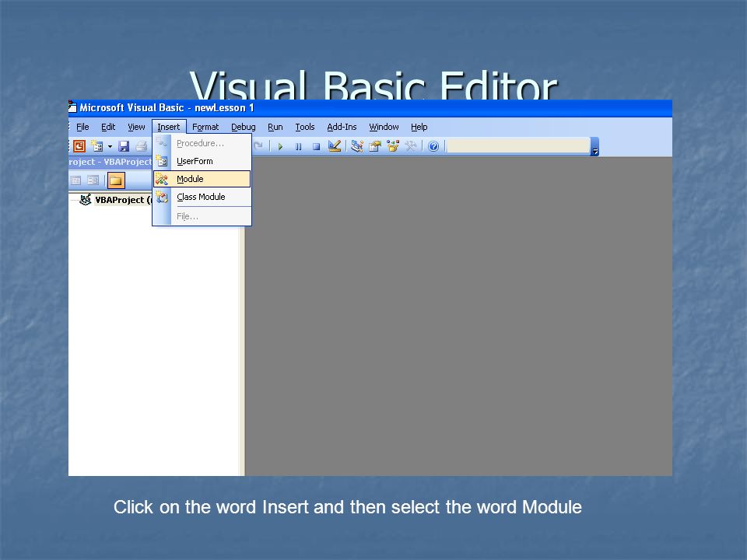Open the Add-Ins menu
The image size is (747, 560).
point(342,127)
